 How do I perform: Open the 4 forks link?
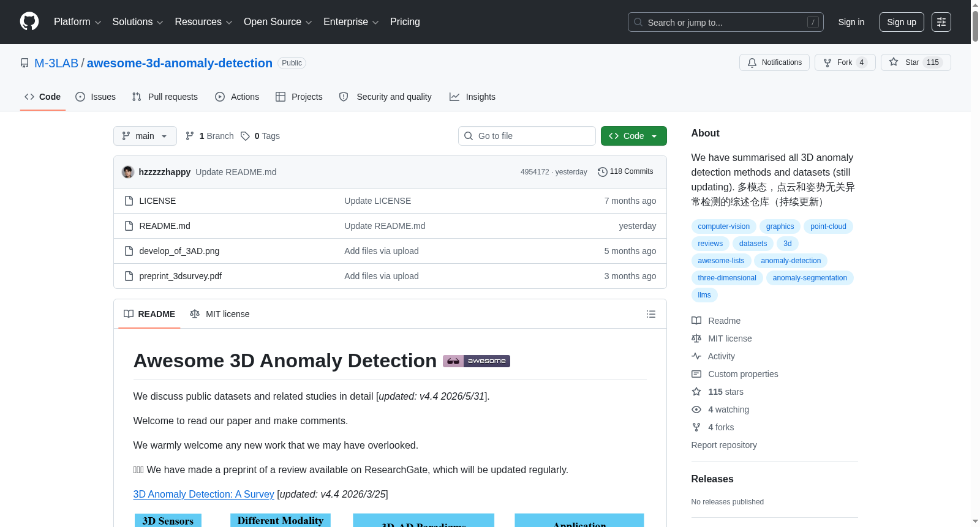pyautogui.click(x=712, y=427)
